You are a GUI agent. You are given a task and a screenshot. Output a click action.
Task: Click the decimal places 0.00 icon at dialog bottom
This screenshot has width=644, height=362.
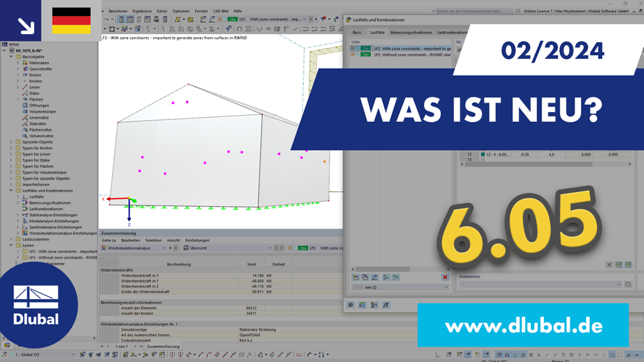pos(362,305)
